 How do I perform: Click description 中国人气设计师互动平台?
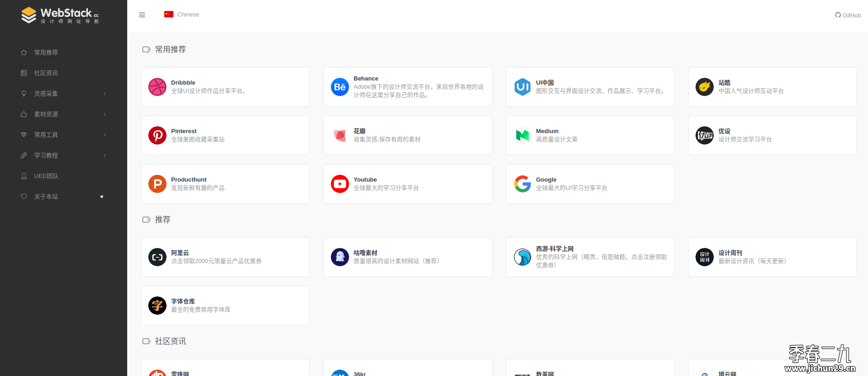point(751,91)
